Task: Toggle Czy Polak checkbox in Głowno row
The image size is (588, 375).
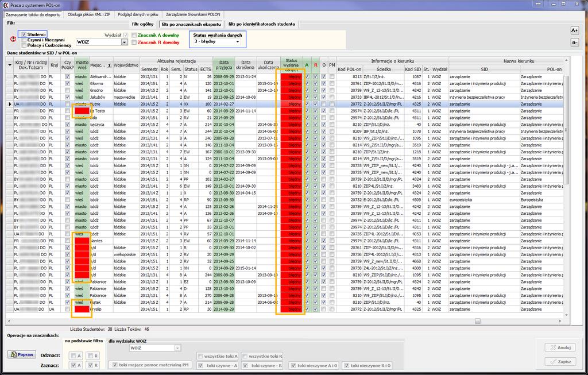Action: click(x=68, y=83)
